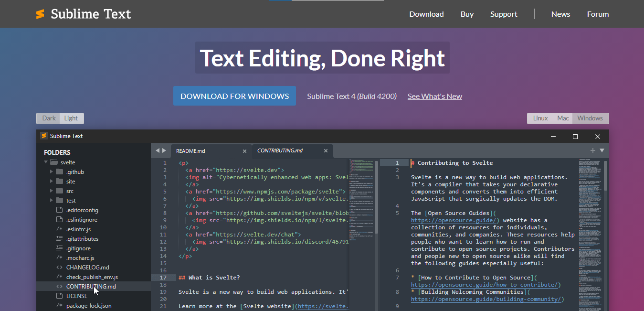This screenshot has width=644, height=311.
Task: Select package-lock.json in the sidebar
Action: coord(94,305)
